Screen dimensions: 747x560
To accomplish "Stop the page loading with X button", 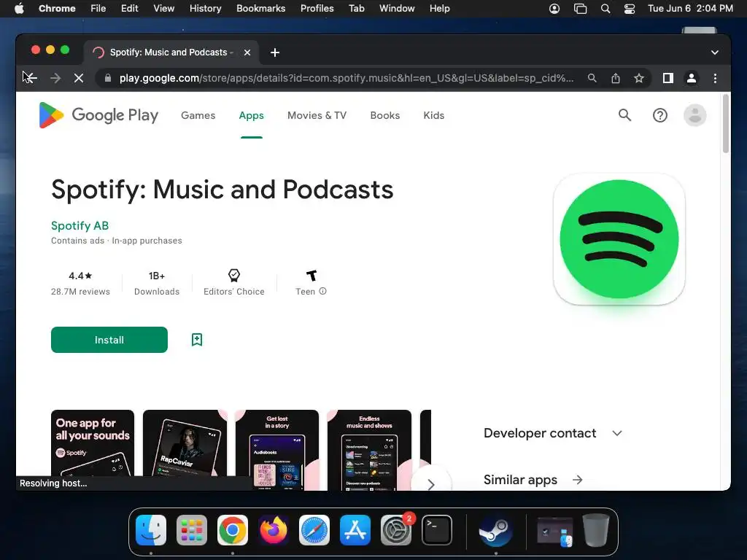I will click(x=79, y=78).
